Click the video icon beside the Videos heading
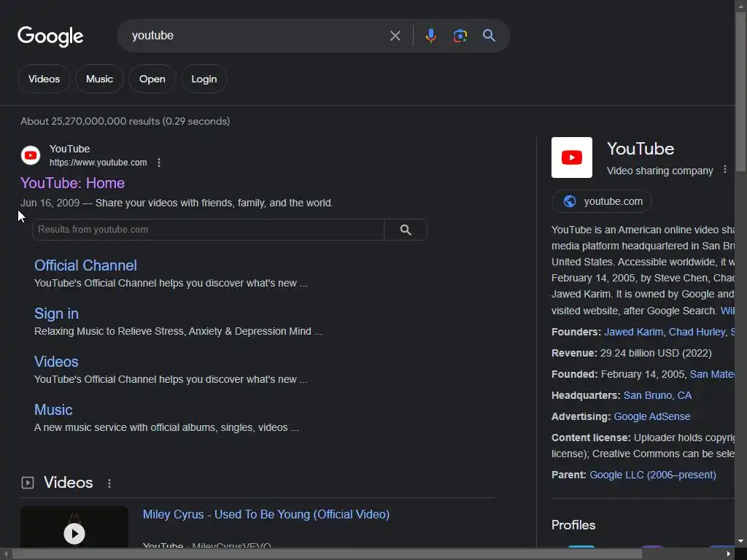Image resolution: width=747 pixels, height=560 pixels. (28, 483)
